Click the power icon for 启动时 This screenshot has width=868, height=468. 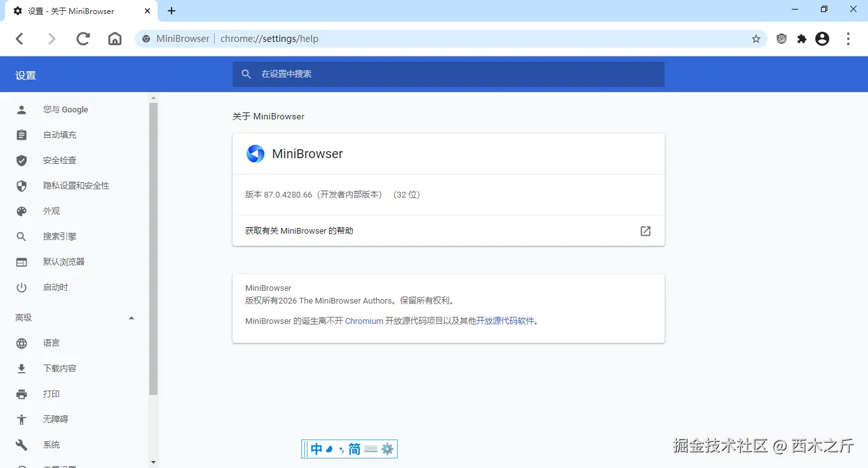[x=22, y=288]
